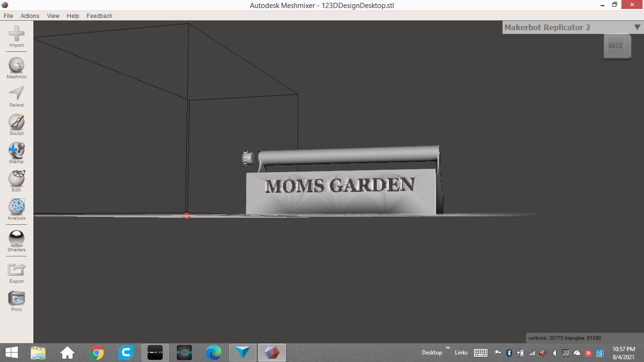Open the View menu

click(53, 16)
